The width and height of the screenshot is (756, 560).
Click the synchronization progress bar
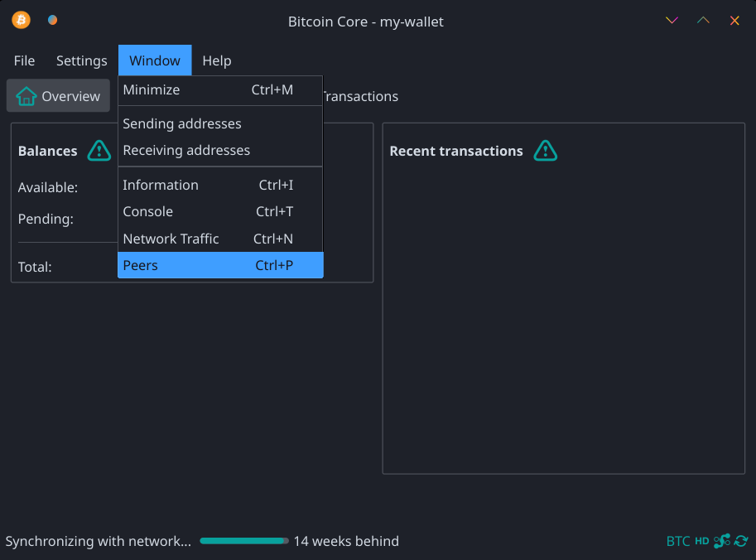[244, 541]
